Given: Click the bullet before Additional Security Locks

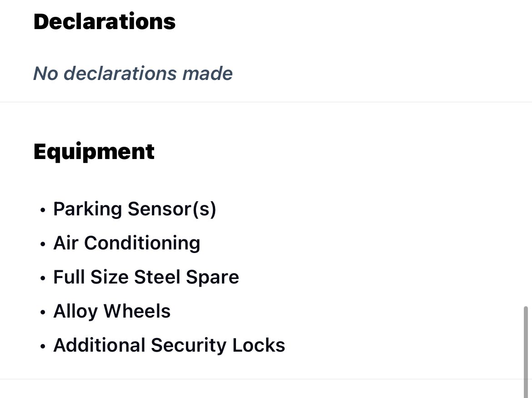Looking at the screenshot, I should (42, 347).
